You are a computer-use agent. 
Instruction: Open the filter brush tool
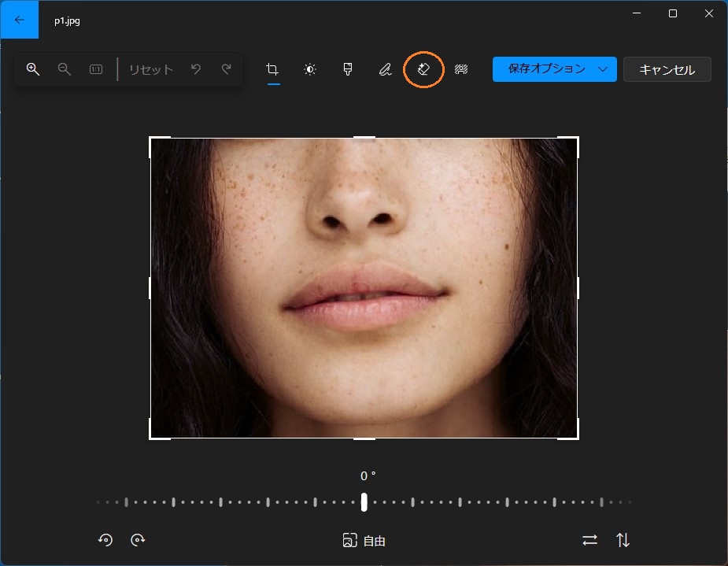tap(347, 69)
